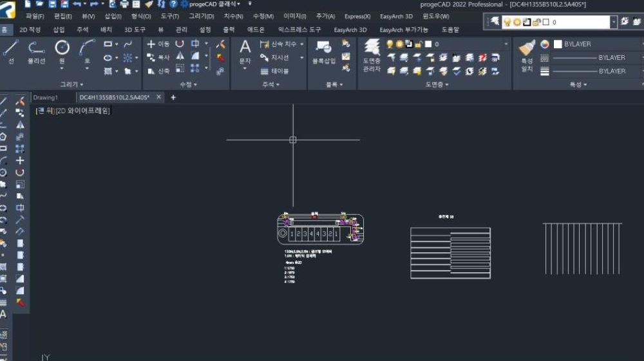
Task: Add a new drawing tab with plus
Action: [173, 97]
